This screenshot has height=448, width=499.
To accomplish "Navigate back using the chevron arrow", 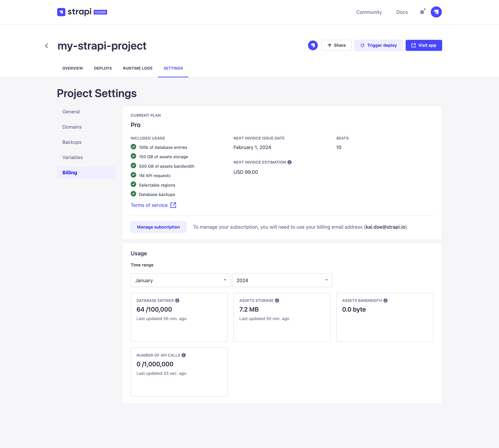I will pos(47,46).
